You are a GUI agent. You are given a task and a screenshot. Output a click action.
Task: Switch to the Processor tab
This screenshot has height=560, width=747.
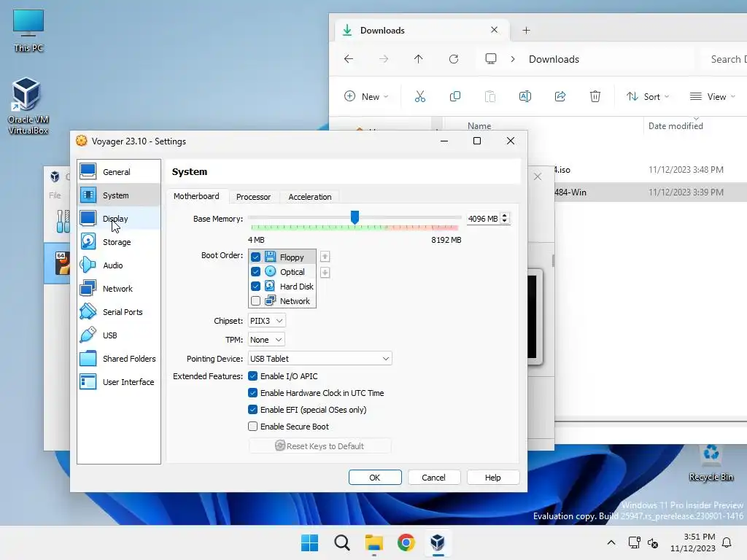point(253,197)
